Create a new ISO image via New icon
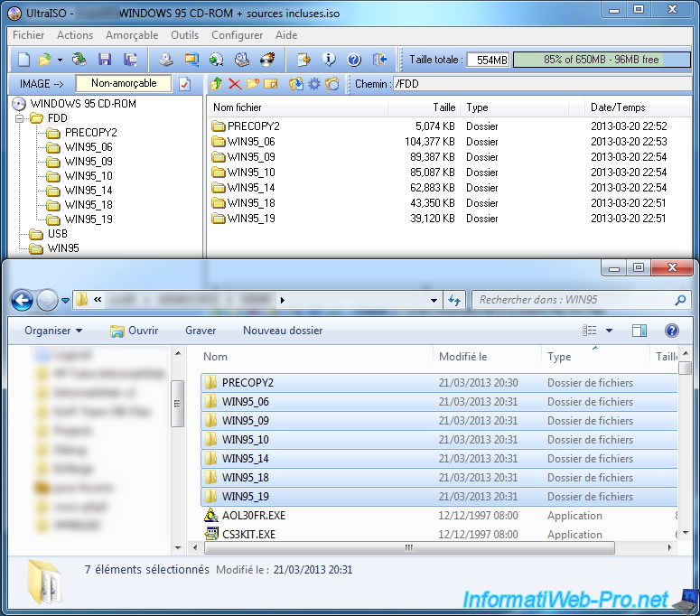 click(24, 60)
